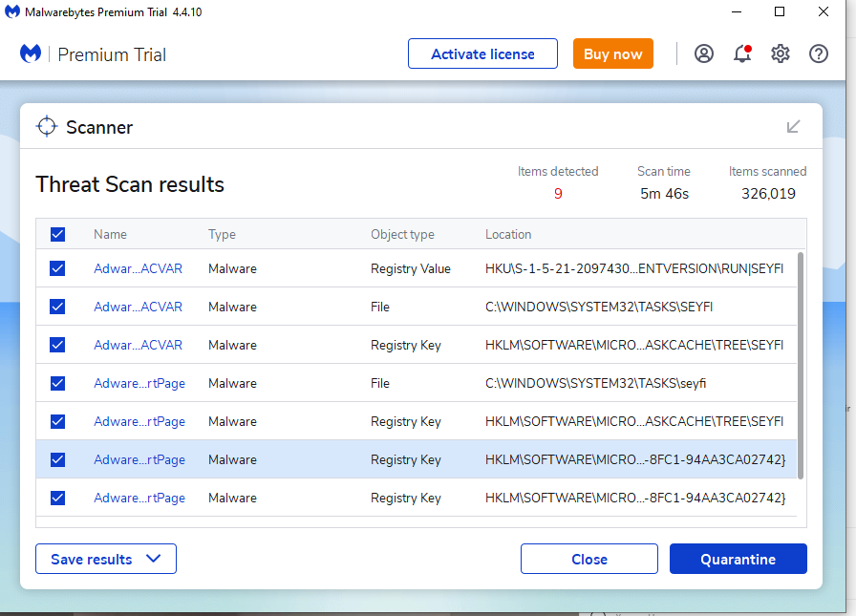Open the notifications bell icon

coord(742,53)
